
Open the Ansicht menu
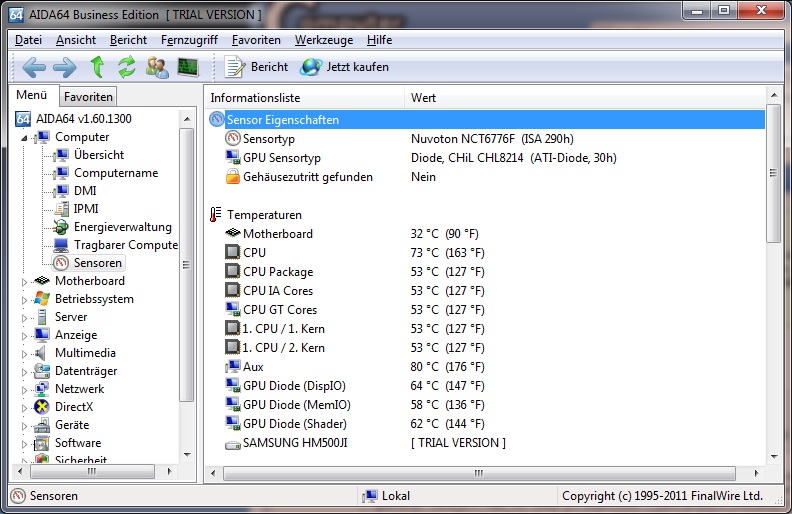[x=76, y=40]
